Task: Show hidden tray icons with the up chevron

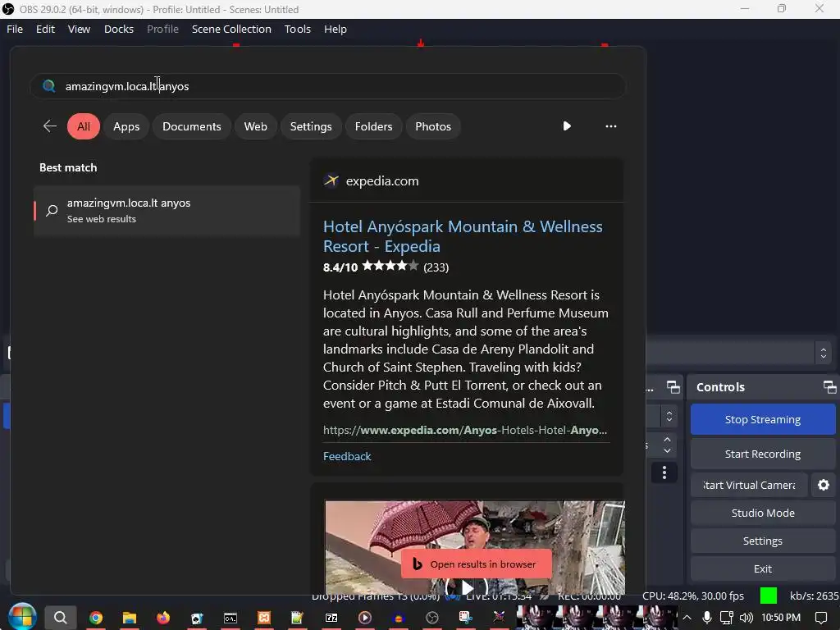Action: pos(687,618)
